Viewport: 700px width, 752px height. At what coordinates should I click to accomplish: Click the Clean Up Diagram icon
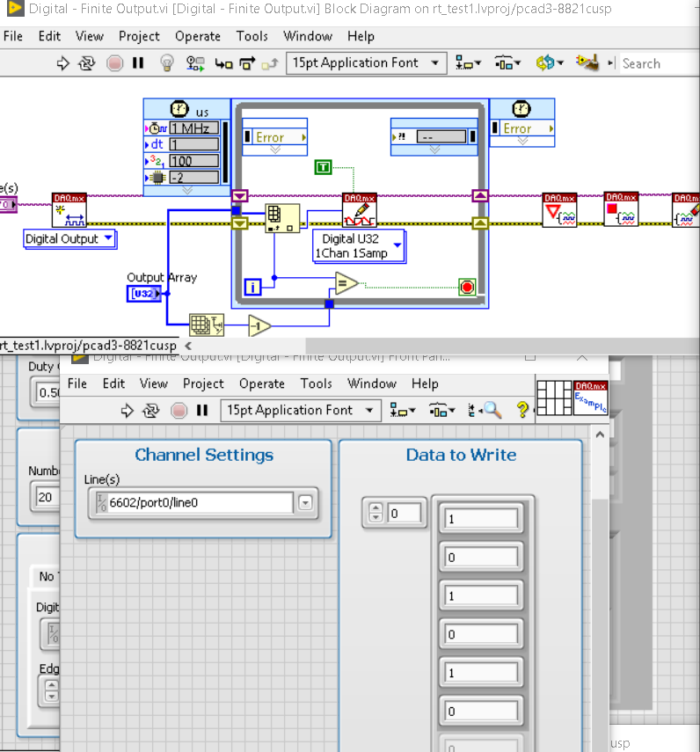pyautogui.click(x=587, y=63)
